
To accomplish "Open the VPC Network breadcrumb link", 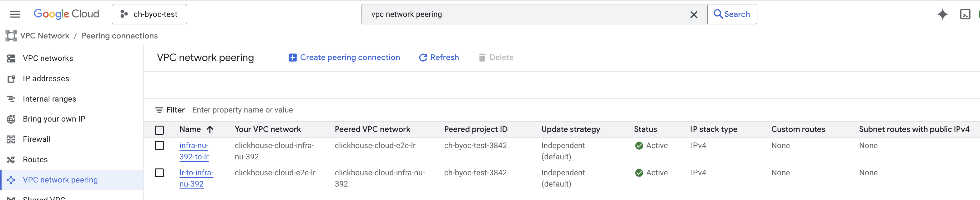I will coord(45,35).
